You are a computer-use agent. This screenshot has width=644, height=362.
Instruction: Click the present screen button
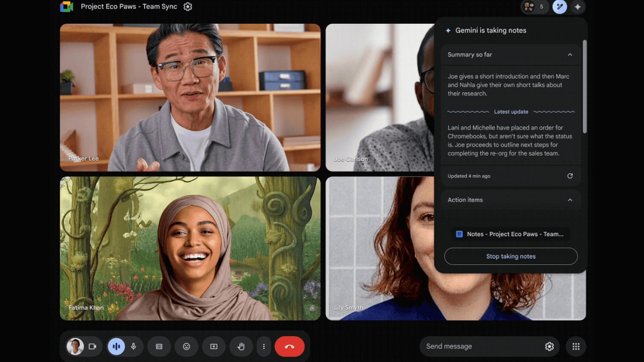tap(214, 347)
